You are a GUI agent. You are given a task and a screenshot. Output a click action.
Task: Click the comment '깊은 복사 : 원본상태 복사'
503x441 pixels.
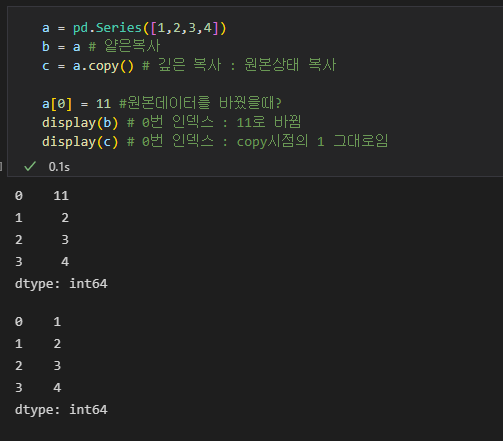247,65
